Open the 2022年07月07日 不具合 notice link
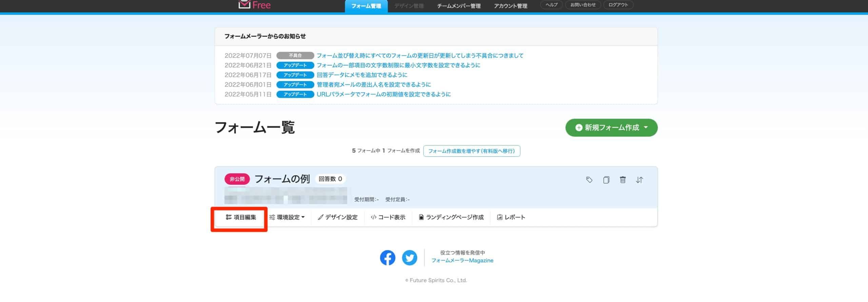Screen dimensions: 868x302 [420, 56]
